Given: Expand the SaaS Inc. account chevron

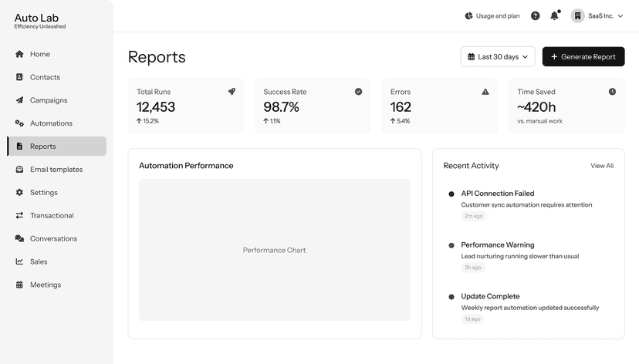Looking at the screenshot, I should [x=620, y=16].
